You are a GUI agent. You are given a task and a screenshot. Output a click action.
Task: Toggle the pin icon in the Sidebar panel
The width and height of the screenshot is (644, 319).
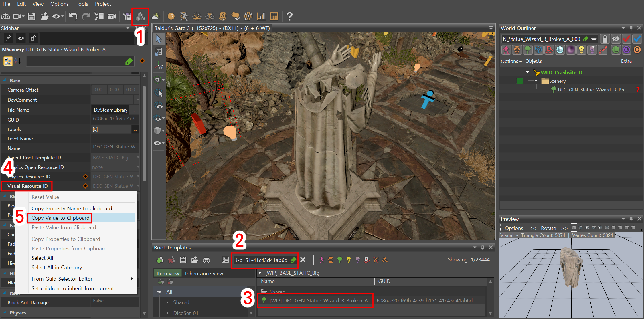click(8, 38)
